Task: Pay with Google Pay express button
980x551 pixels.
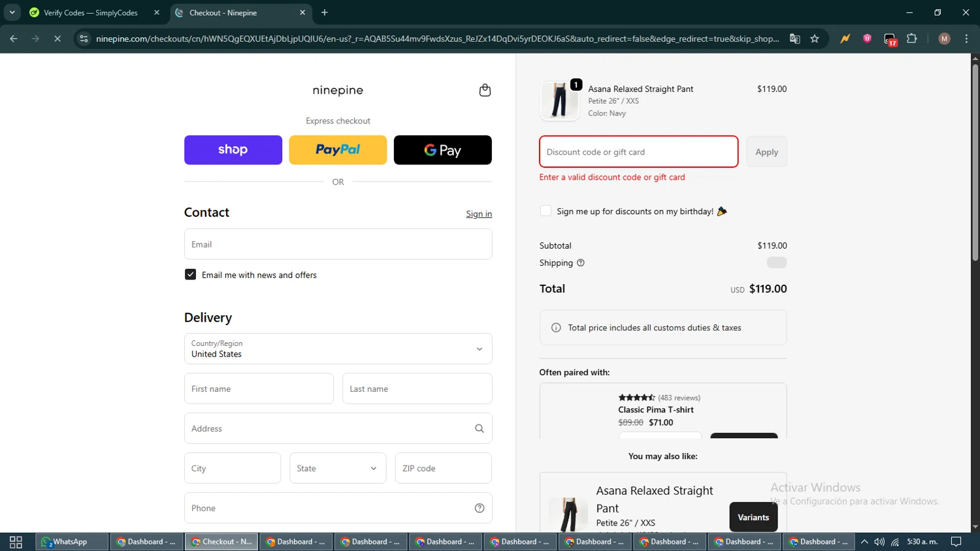Action: tap(442, 150)
